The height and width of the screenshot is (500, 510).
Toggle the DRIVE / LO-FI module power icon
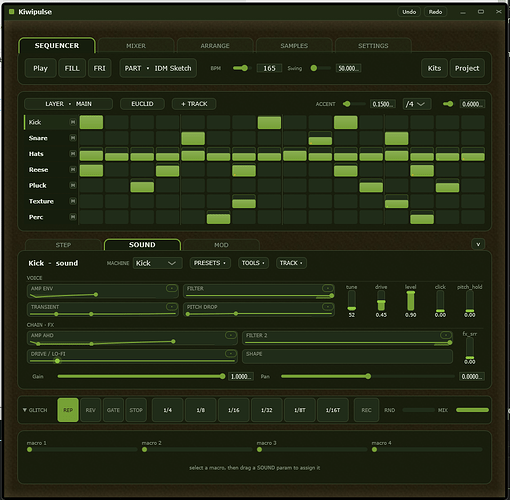click(x=230, y=353)
